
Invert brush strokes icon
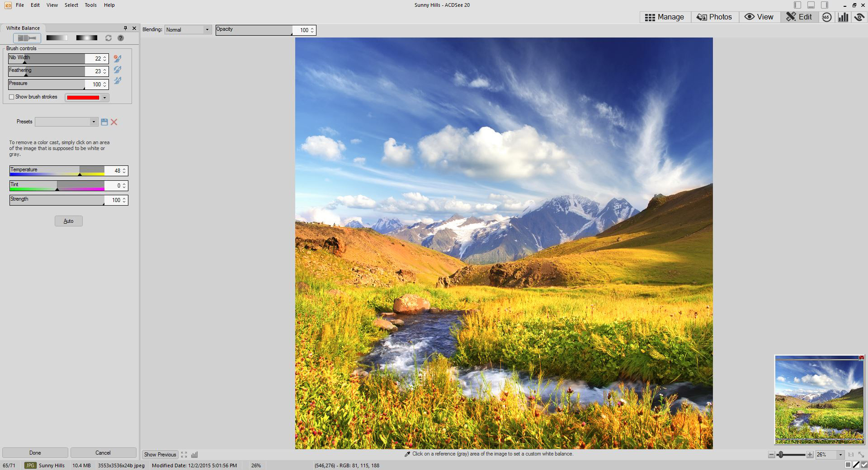[x=118, y=70]
